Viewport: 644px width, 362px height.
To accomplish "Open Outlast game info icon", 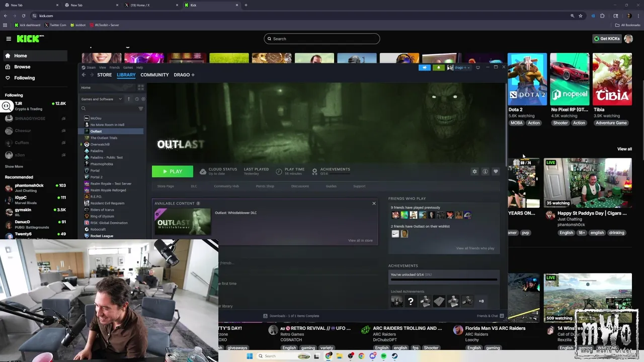I will pyautogui.click(x=485, y=171).
